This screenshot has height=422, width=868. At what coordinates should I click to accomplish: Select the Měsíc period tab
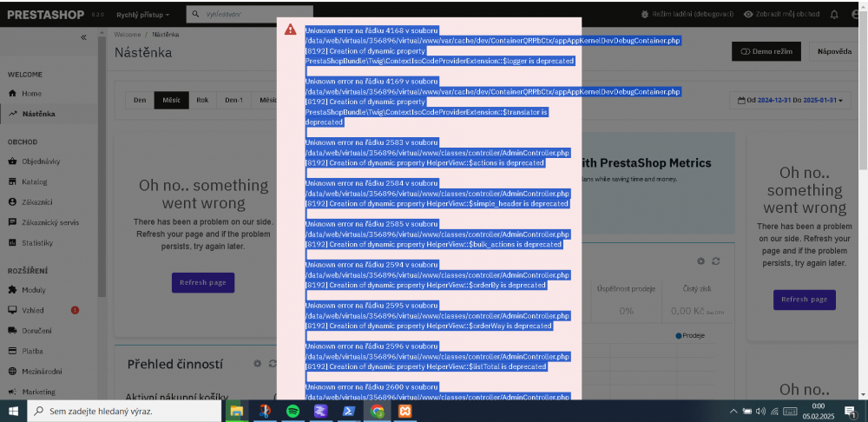click(x=172, y=100)
